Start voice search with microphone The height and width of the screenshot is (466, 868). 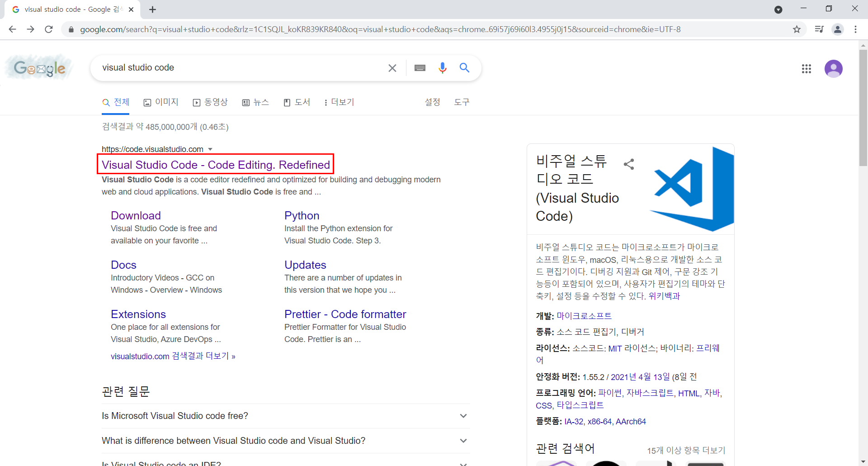pyautogui.click(x=443, y=68)
